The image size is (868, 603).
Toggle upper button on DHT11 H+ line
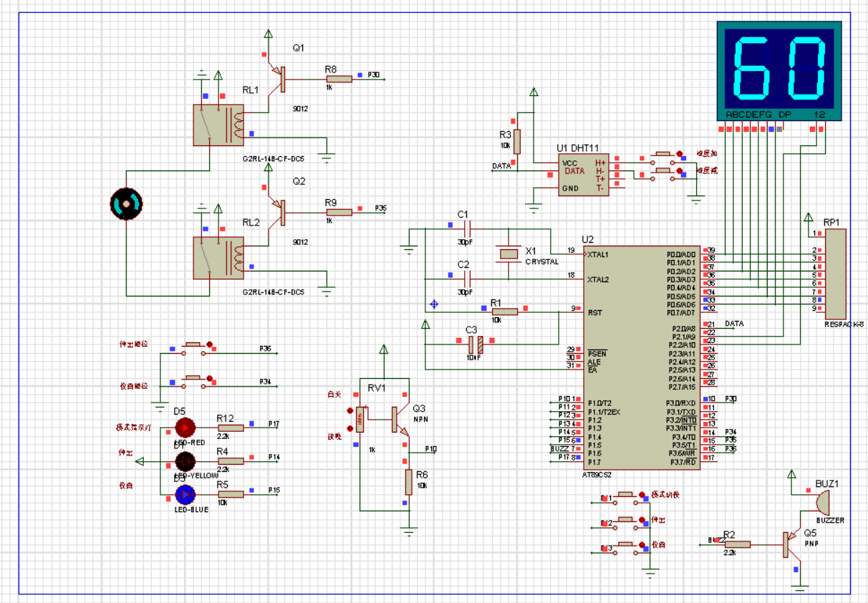click(x=662, y=158)
